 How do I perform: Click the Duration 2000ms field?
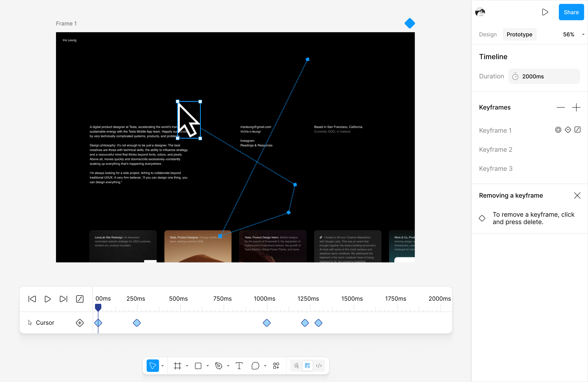(x=544, y=76)
